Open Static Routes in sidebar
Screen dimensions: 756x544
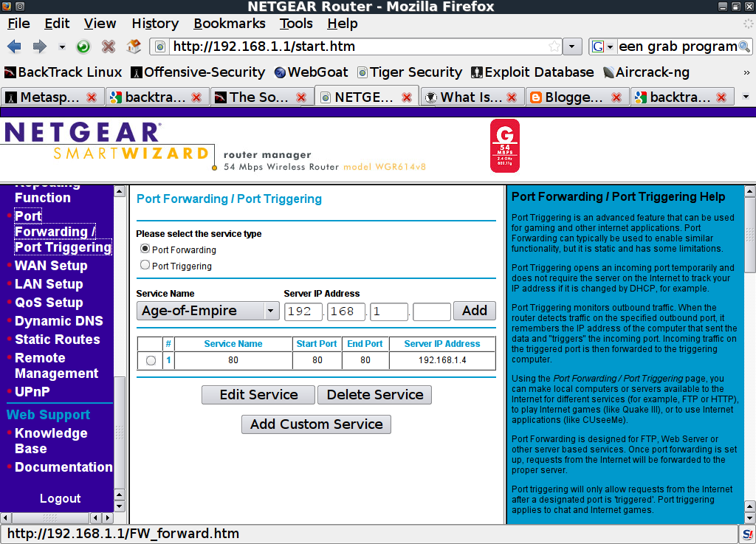58,340
